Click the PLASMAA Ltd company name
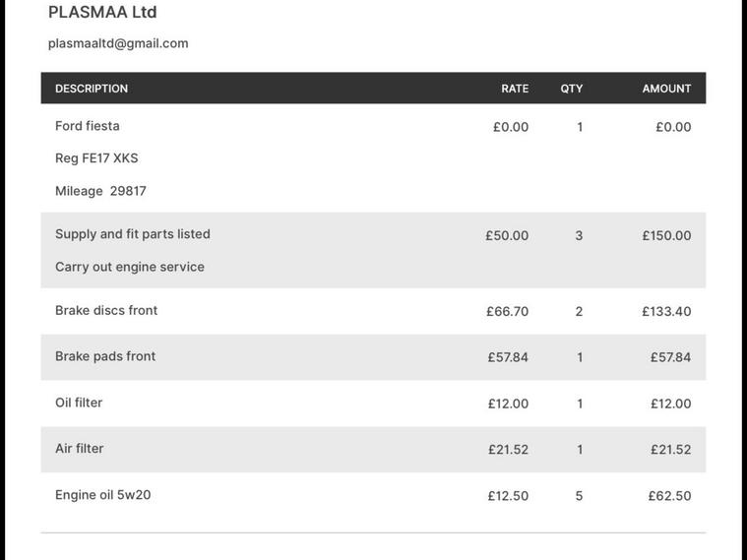747x560 pixels. [x=102, y=13]
